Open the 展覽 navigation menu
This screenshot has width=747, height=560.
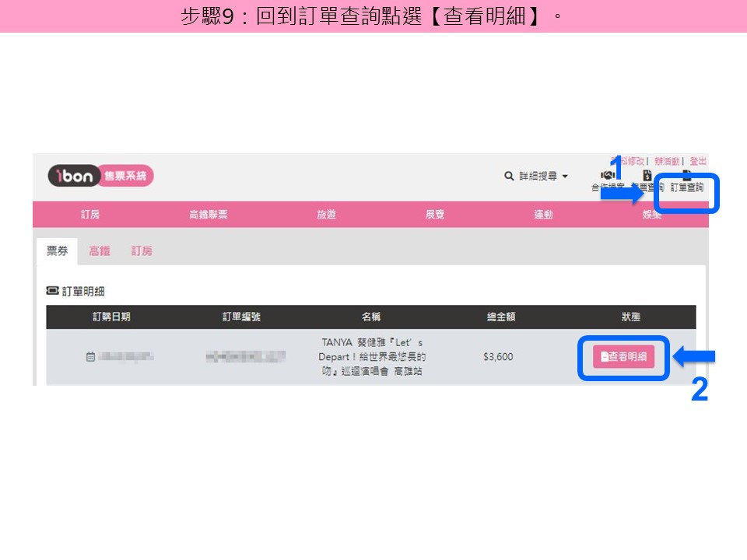tap(435, 215)
